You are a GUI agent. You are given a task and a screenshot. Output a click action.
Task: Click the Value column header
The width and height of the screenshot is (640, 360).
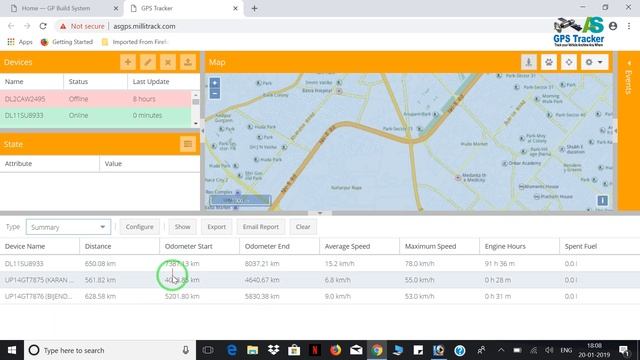pos(149,164)
